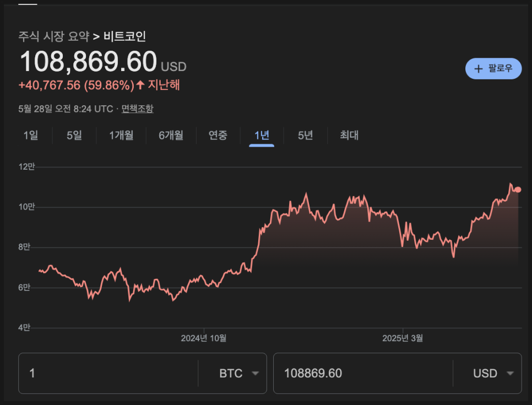Select the 5년 range tab
The width and height of the screenshot is (532, 405).
point(305,135)
